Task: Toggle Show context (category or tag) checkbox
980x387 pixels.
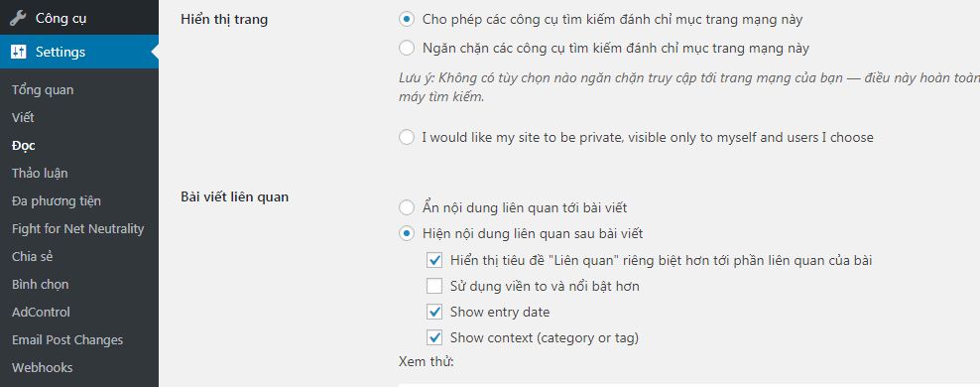Action: [434, 337]
